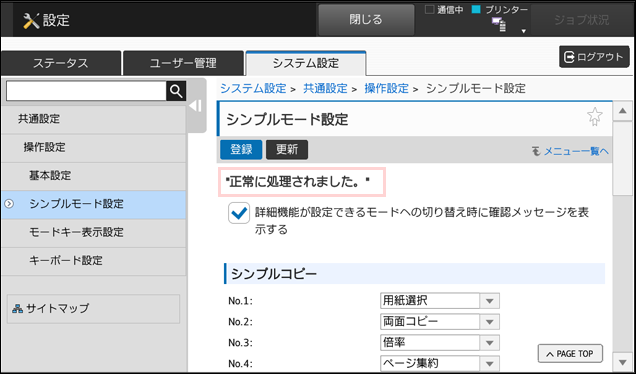Open the No.1 用紙選択 dropdown
The height and width of the screenshot is (374, 636).
click(x=440, y=301)
